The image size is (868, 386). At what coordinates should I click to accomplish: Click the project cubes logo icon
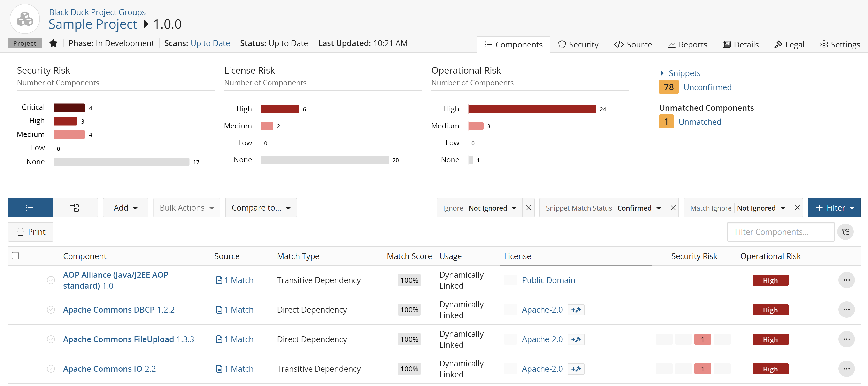point(25,19)
